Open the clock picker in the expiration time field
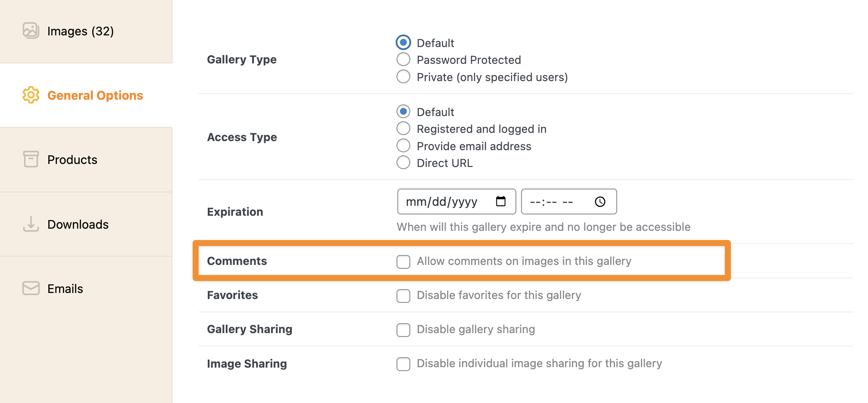The image size is (868, 403). point(600,201)
